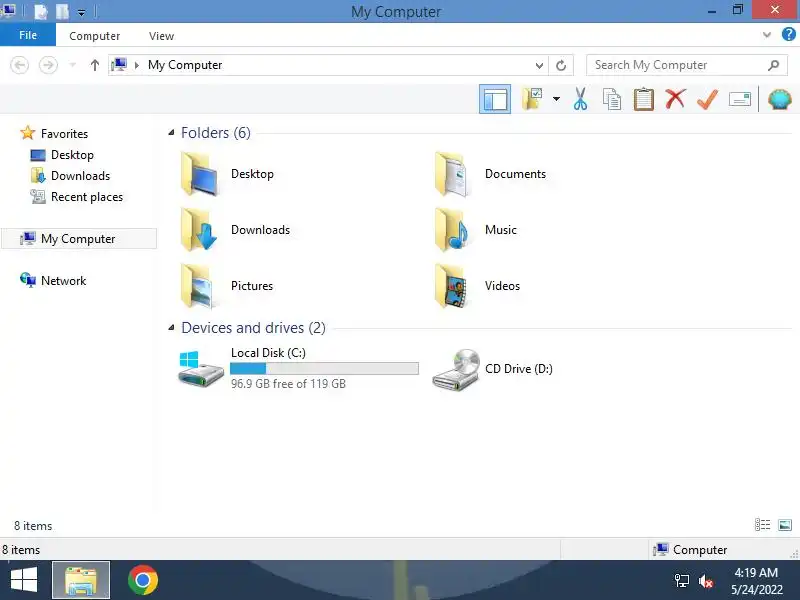This screenshot has height=600, width=800.
Task: Click the Copy pages icon
Action: (612, 99)
